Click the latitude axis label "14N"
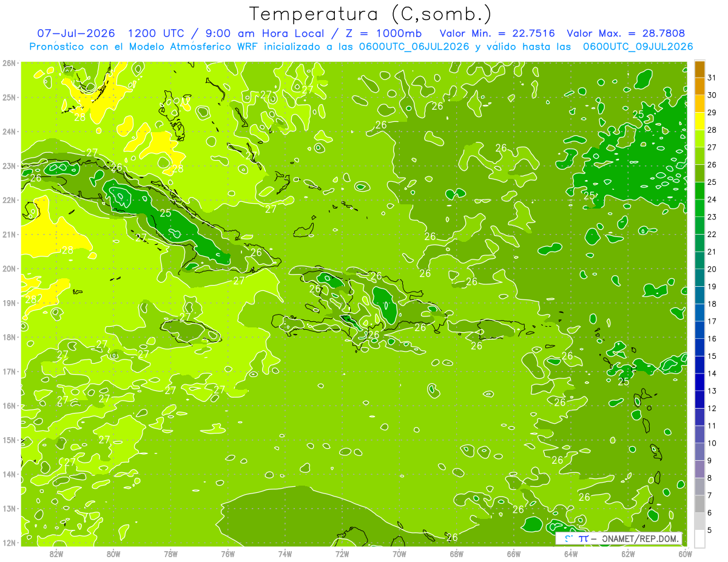728x562 pixels. click(9, 474)
